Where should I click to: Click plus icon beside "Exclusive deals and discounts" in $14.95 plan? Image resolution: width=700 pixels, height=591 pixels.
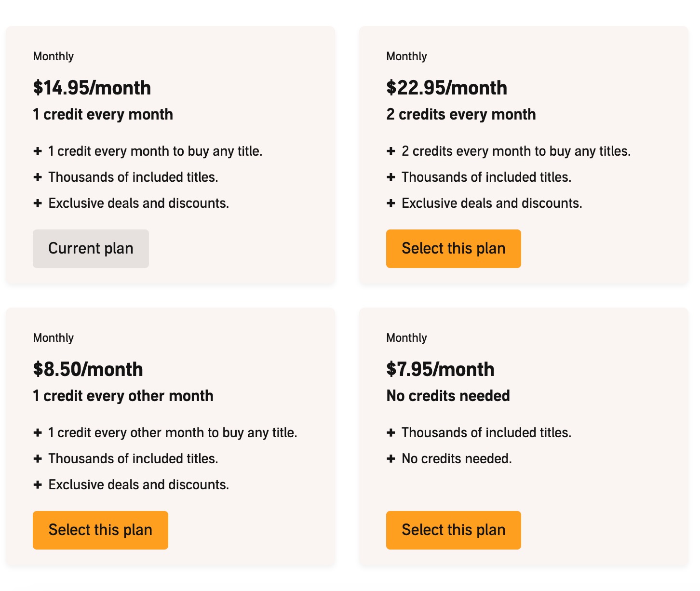[38, 203]
